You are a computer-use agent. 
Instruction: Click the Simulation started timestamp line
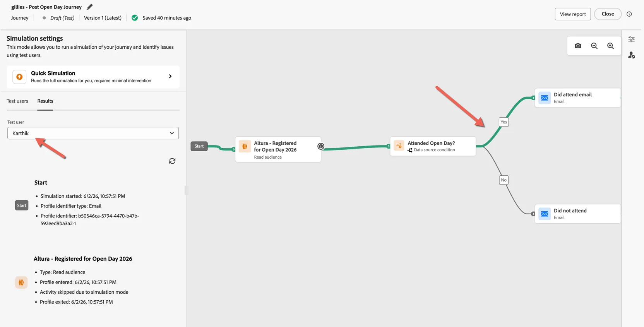(83, 196)
